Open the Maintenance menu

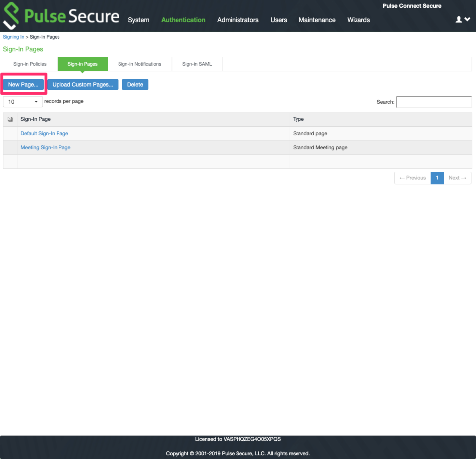(317, 20)
